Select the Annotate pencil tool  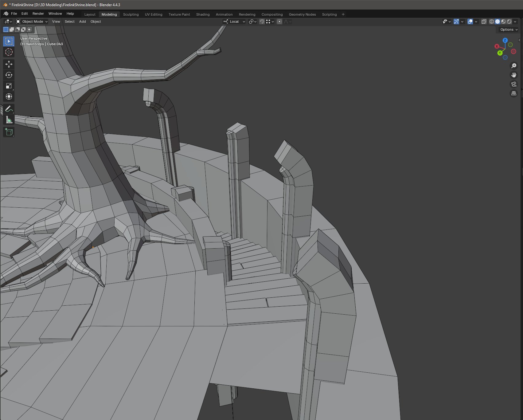point(9,109)
